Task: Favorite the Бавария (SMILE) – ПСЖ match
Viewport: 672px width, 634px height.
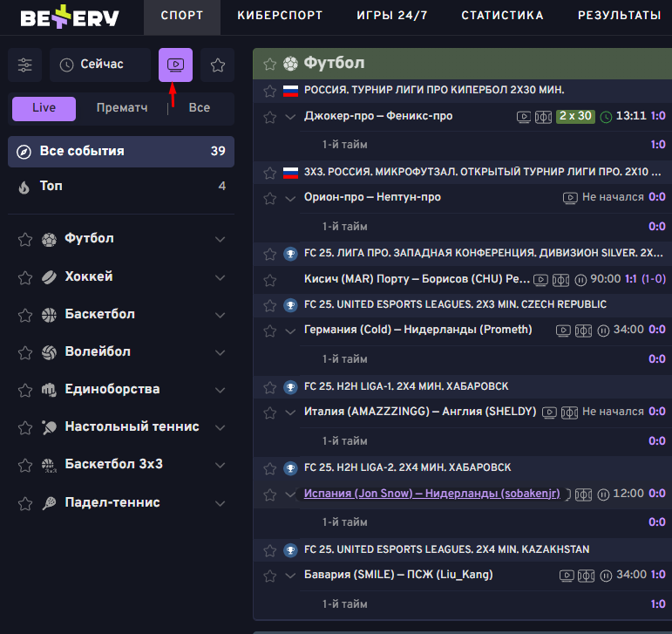Action: pyautogui.click(x=269, y=576)
